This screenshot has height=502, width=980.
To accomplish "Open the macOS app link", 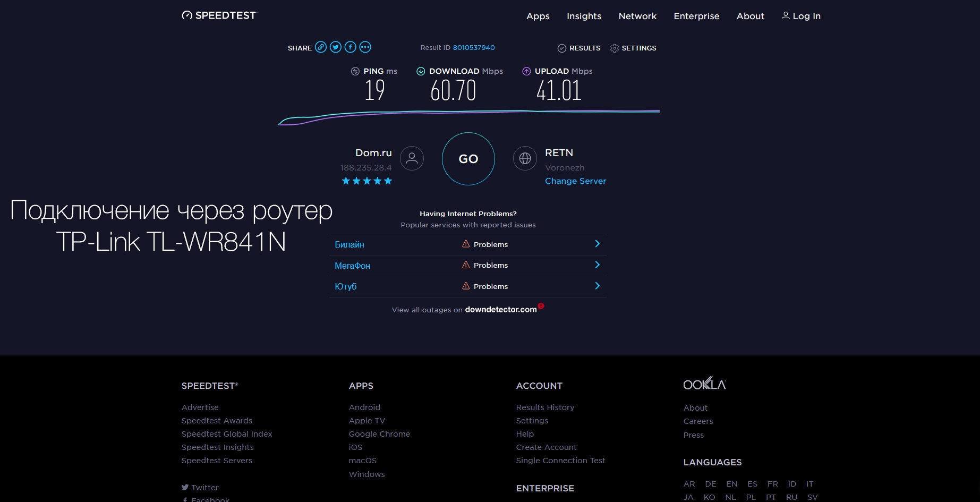I will pos(363,461).
